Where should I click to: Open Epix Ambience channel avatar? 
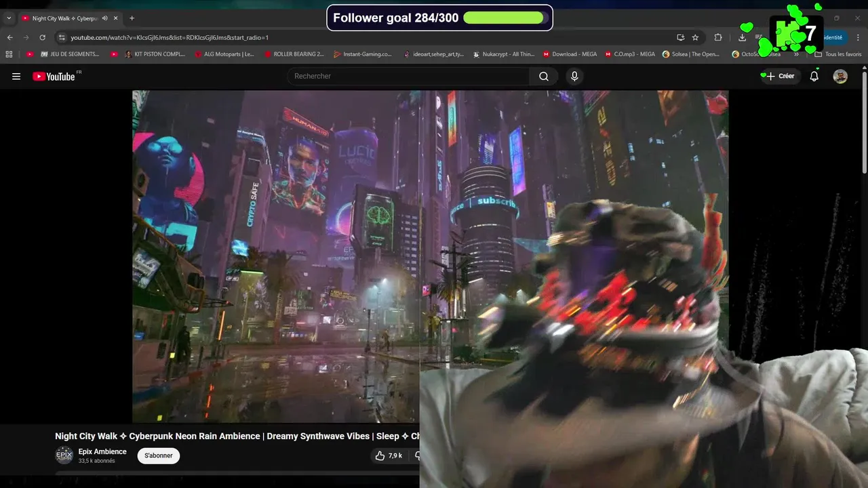(64, 455)
